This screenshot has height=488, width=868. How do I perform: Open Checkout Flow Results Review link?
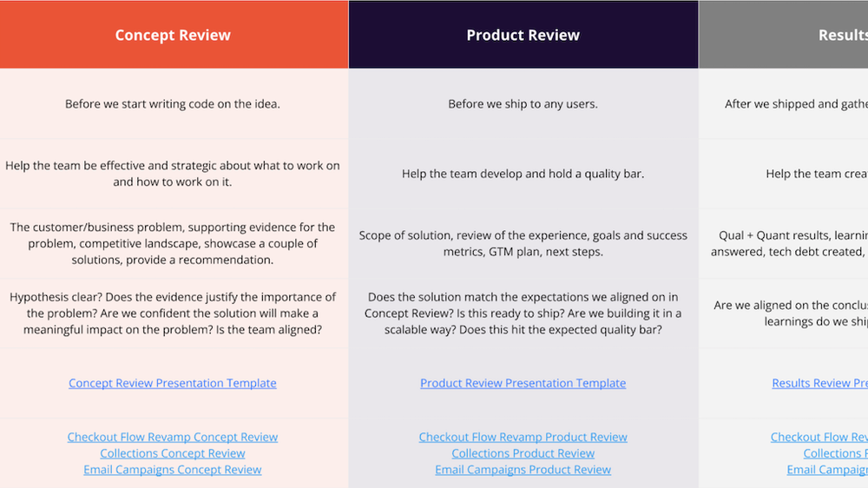[819, 437]
